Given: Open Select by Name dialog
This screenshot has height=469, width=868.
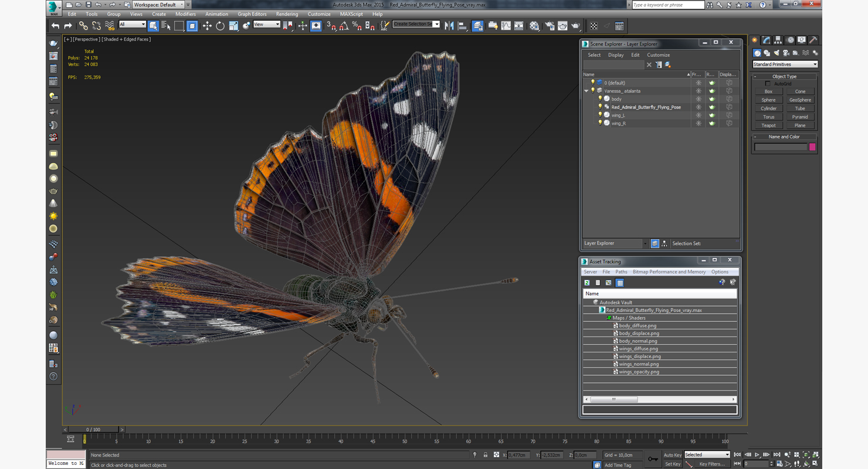Looking at the screenshot, I should (166, 26).
